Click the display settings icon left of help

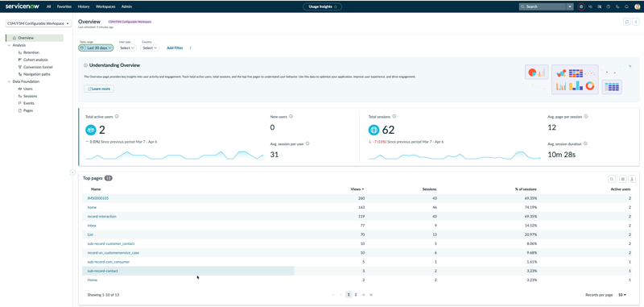pyautogui.click(x=599, y=6)
